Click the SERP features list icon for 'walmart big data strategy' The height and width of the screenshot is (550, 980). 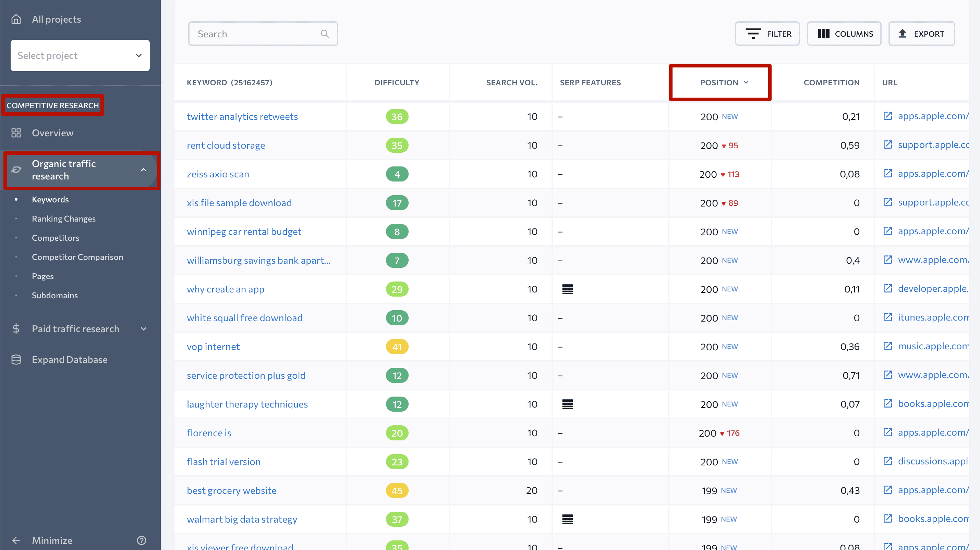tap(567, 519)
